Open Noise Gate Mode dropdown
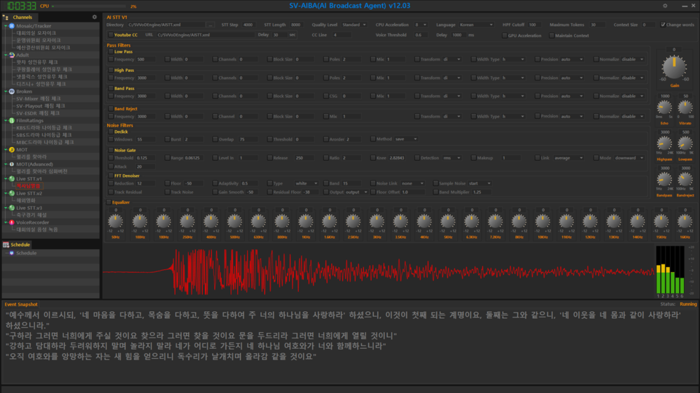The height and width of the screenshot is (393, 700). pyautogui.click(x=629, y=158)
